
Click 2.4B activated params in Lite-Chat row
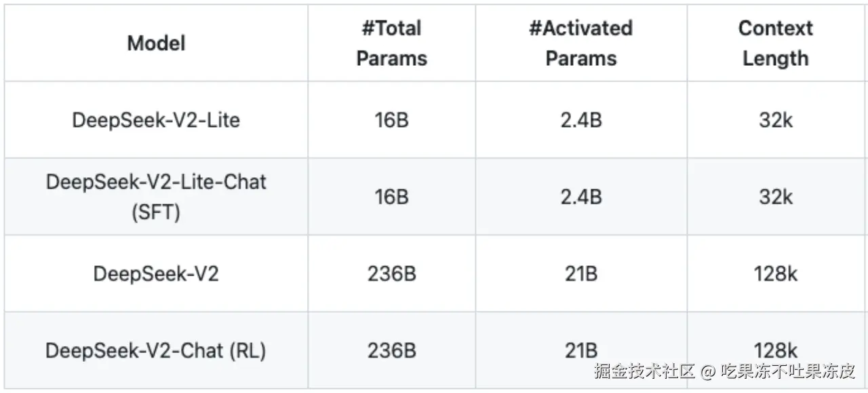[x=580, y=197]
